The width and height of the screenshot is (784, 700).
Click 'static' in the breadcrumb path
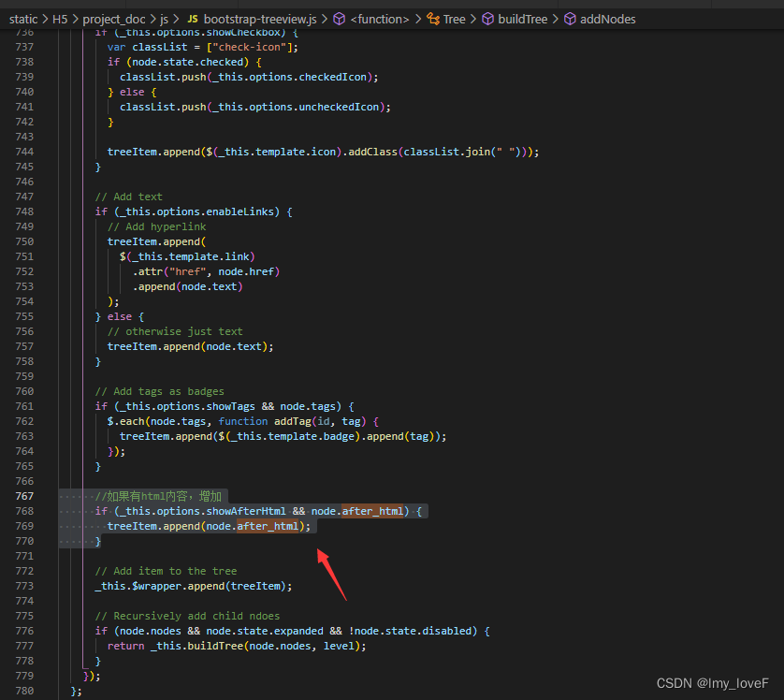pos(23,20)
